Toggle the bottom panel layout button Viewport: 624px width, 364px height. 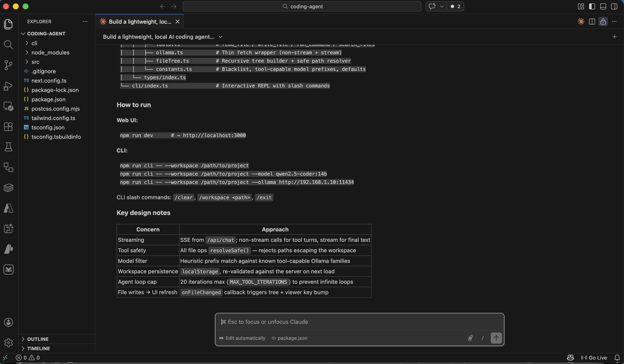click(603, 6)
